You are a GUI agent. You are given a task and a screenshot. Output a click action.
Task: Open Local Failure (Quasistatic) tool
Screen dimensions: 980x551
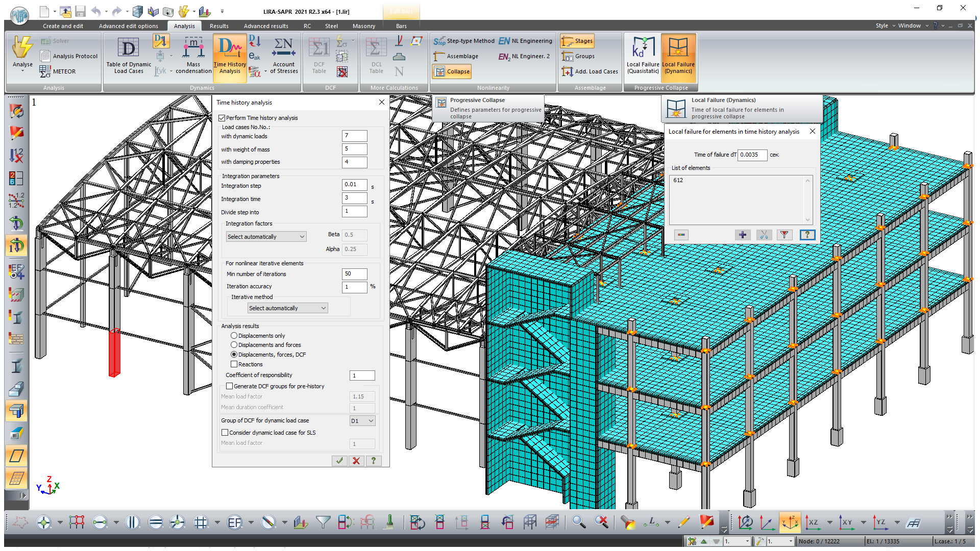[643, 55]
